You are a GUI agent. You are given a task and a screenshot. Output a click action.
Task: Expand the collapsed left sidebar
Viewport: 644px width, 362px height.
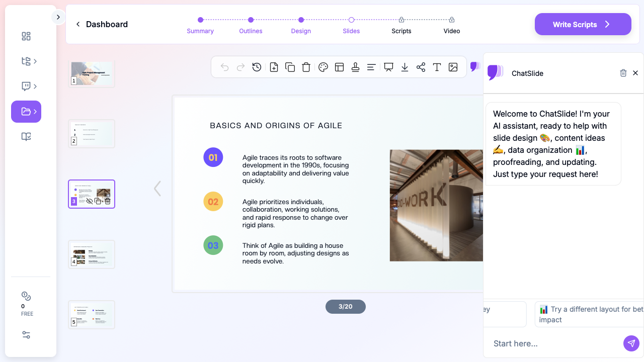pyautogui.click(x=58, y=17)
